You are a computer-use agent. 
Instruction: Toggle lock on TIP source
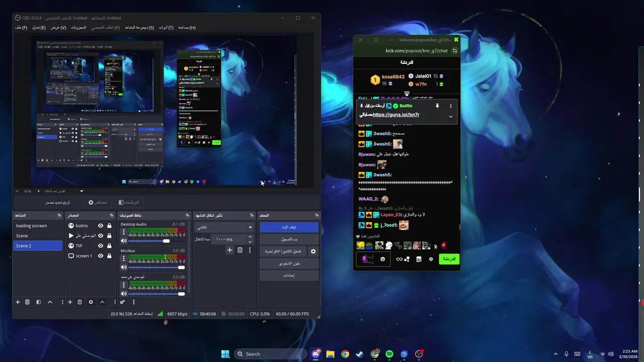109,246
